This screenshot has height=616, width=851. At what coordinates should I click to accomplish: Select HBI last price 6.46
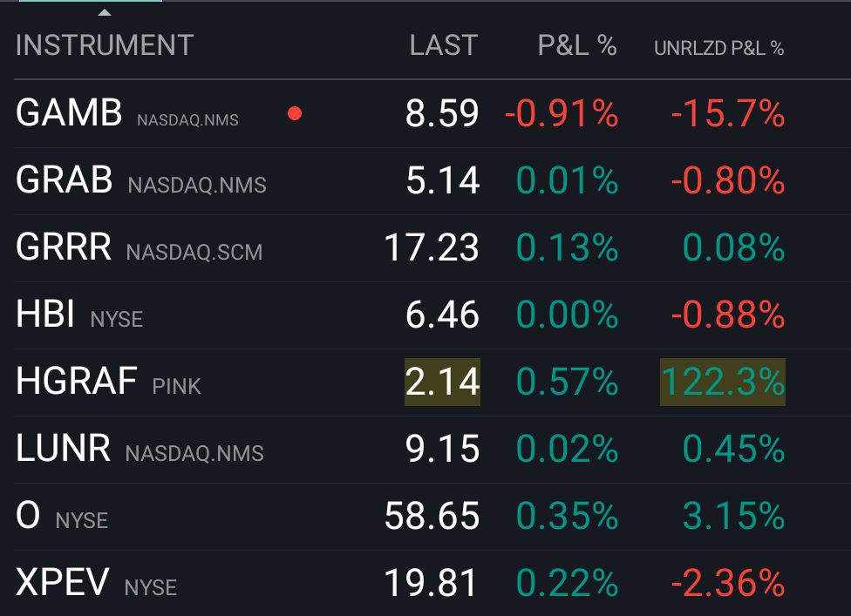(442, 315)
